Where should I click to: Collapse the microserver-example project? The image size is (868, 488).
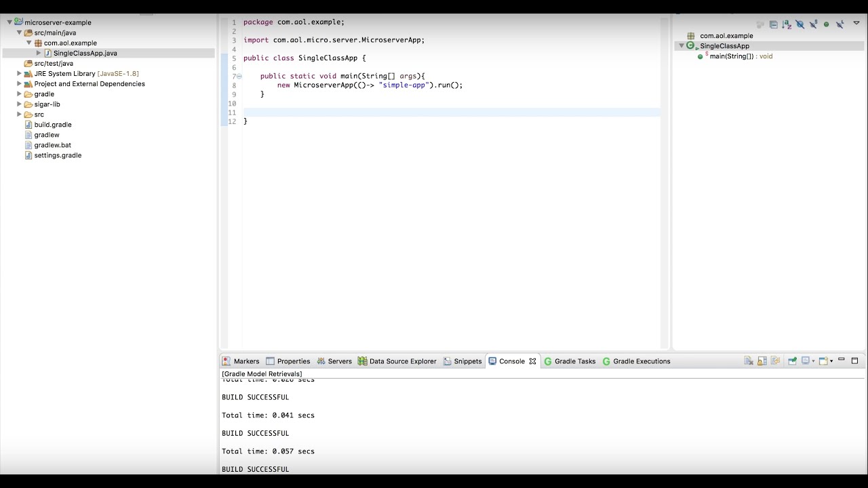(x=9, y=22)
